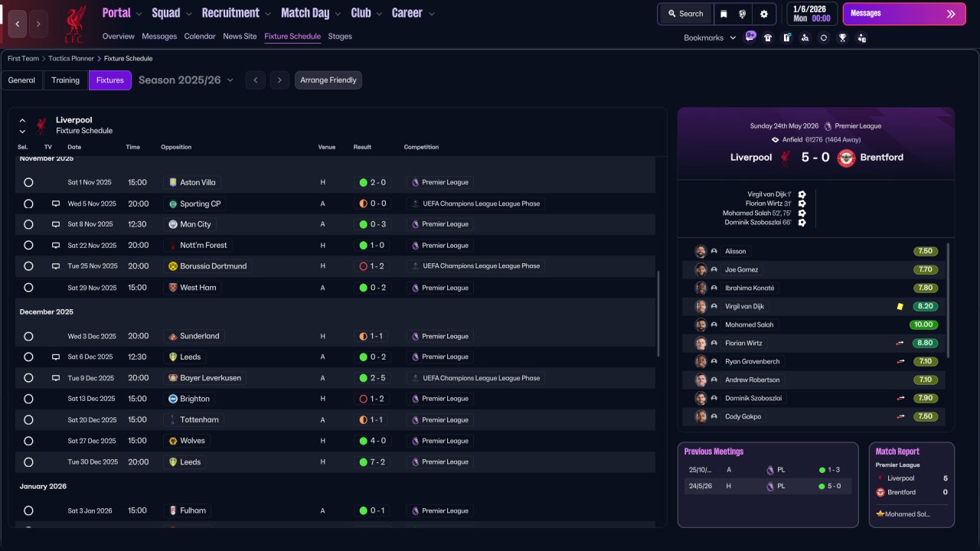Screen dimensions: 980x551
Task: Open the Club dropdown menu
Action: click(366, 13)
